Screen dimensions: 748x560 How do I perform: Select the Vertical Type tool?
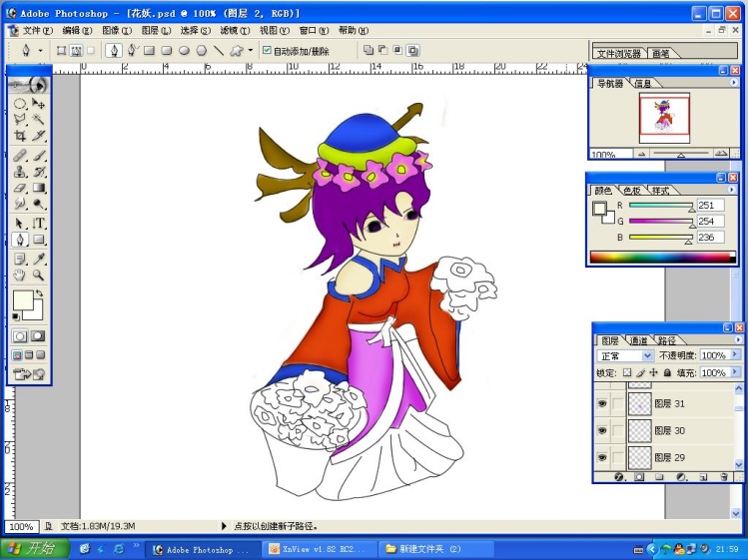point(38,224)
